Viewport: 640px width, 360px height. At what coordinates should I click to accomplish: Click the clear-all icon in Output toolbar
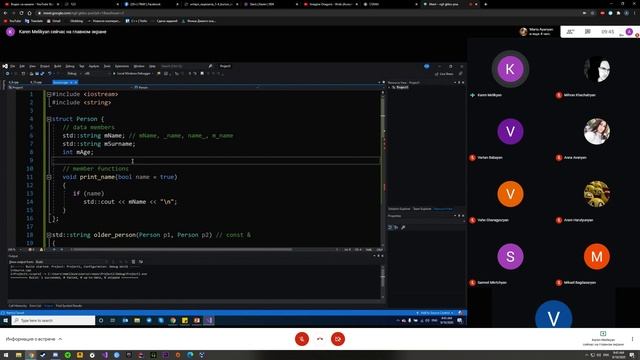click(x=133, y=262)
